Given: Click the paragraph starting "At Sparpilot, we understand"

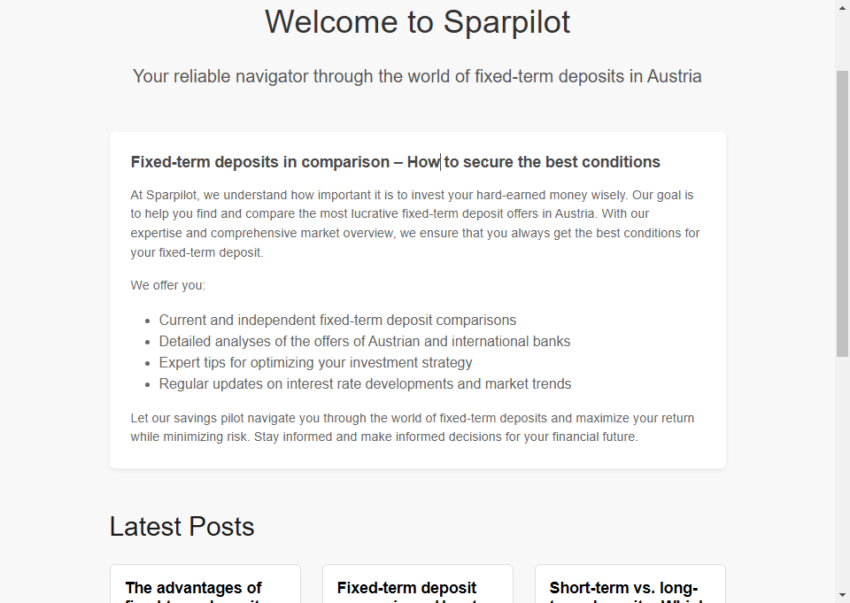Looking at the screenshot, I should [413, 223].
